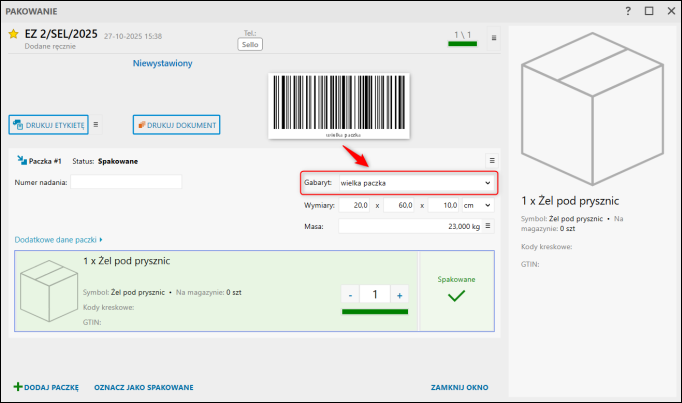Screen dimensions: 682x403
Task: Open the Paczka #1 options menu
Action: pyautogui.click(x=491, y=160)
